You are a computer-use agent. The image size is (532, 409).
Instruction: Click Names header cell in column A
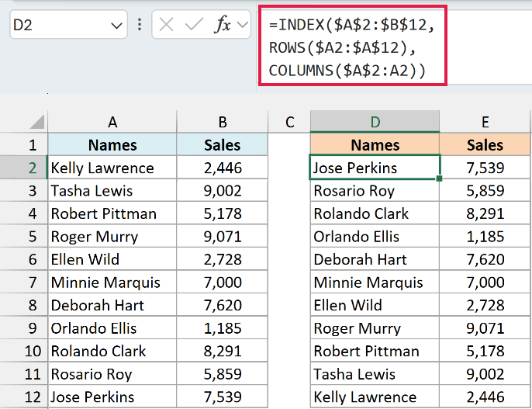(112, 145)
